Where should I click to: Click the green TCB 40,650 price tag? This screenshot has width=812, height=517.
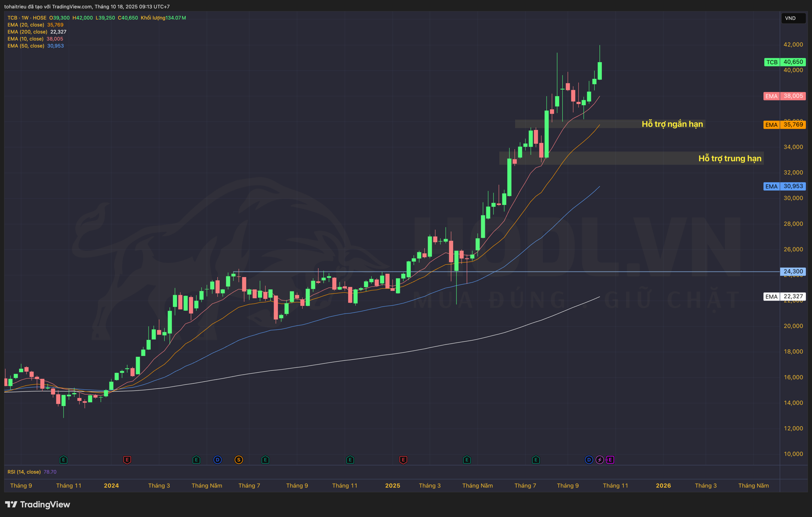785,62
